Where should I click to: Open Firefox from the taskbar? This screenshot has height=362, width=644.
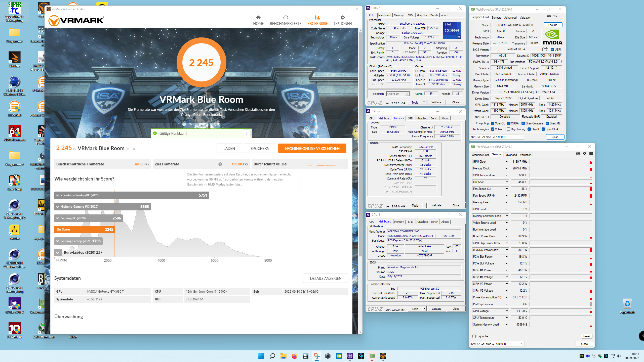(x=294, y=356)
